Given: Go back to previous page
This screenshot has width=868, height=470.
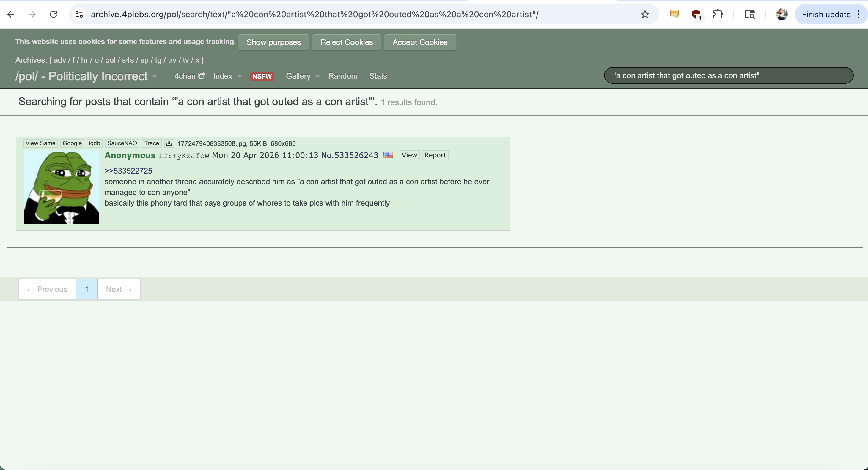Looking at the screenshot, I should (11, 15).
